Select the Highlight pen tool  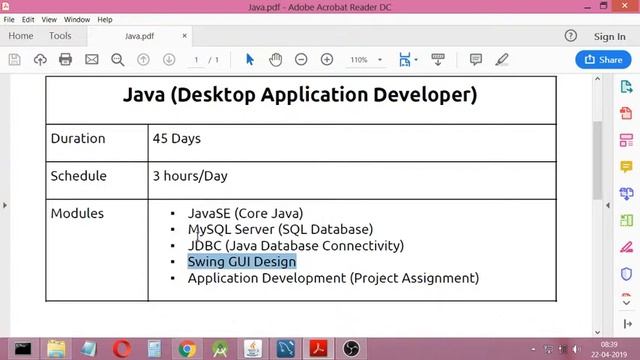[x=502, y=60]
